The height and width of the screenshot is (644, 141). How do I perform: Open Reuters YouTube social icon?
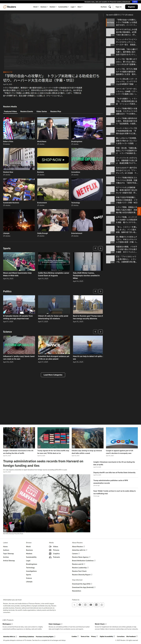[91, 605]
